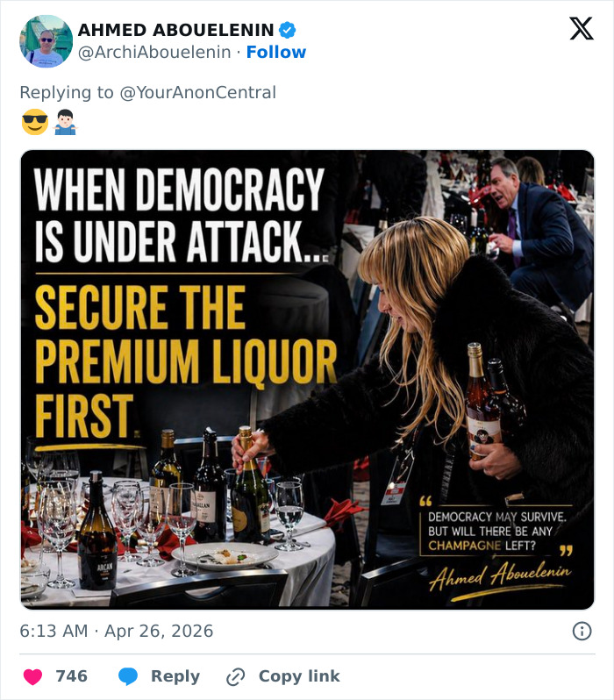Viewport: 614px width, 700px height.
Task: Click the Copy link text
Action: pos(298,676)
